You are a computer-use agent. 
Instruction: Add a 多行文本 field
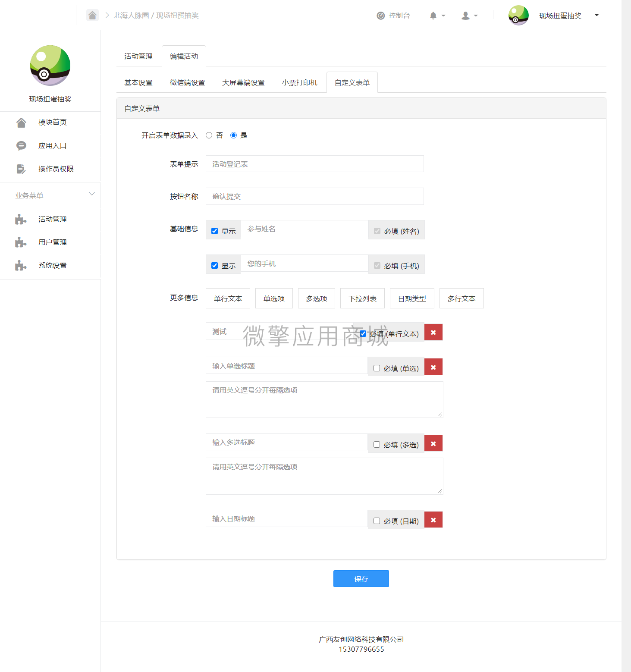point(461,298)
